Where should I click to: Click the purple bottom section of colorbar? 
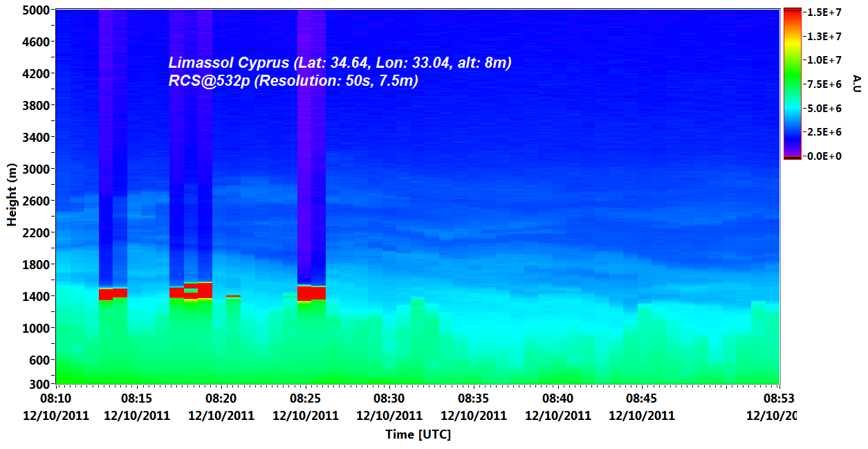792,147
